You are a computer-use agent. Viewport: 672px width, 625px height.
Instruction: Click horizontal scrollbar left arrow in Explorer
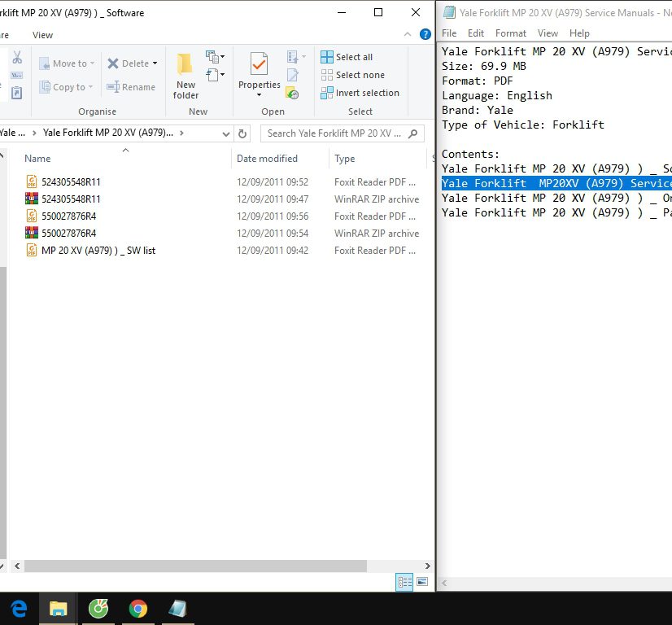tap(17, 566)
